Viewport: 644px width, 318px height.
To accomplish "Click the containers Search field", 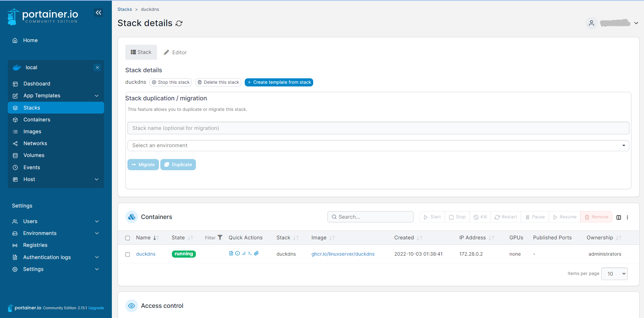I will point(370,217).
